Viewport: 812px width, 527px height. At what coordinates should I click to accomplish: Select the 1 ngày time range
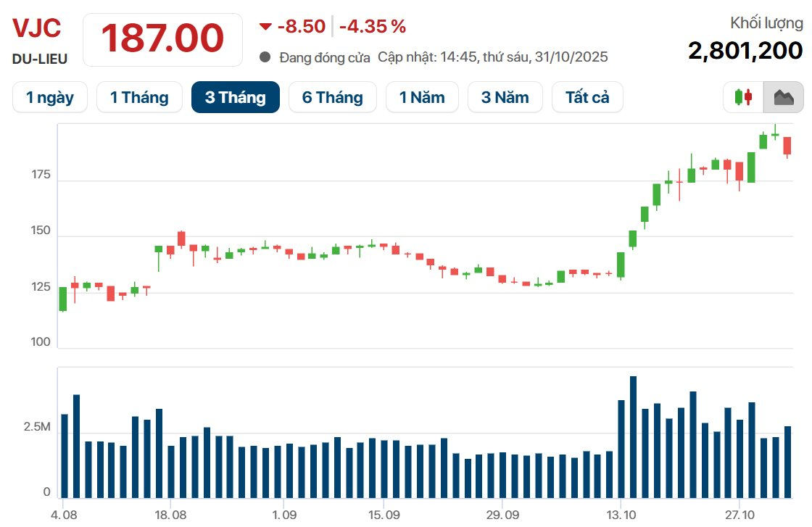[49, 97]
